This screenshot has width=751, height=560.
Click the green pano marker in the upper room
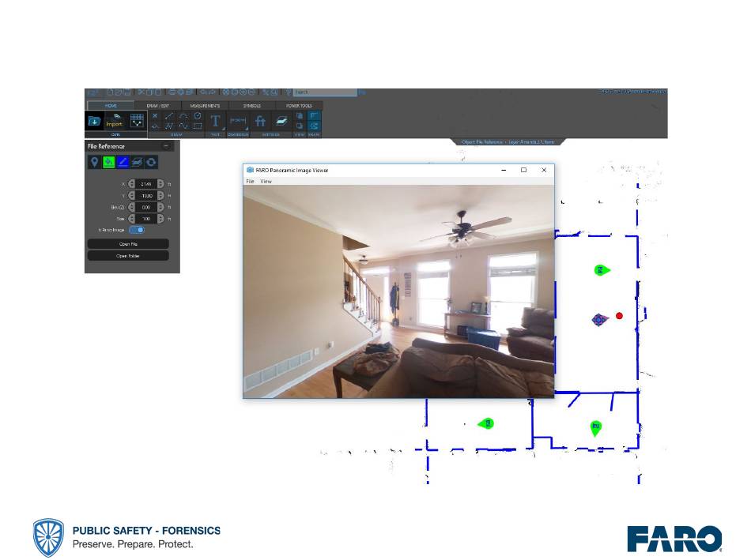point(602,270)
